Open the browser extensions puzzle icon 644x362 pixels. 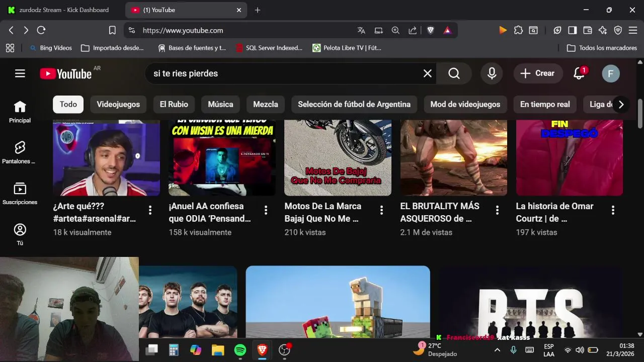[518, 30]
